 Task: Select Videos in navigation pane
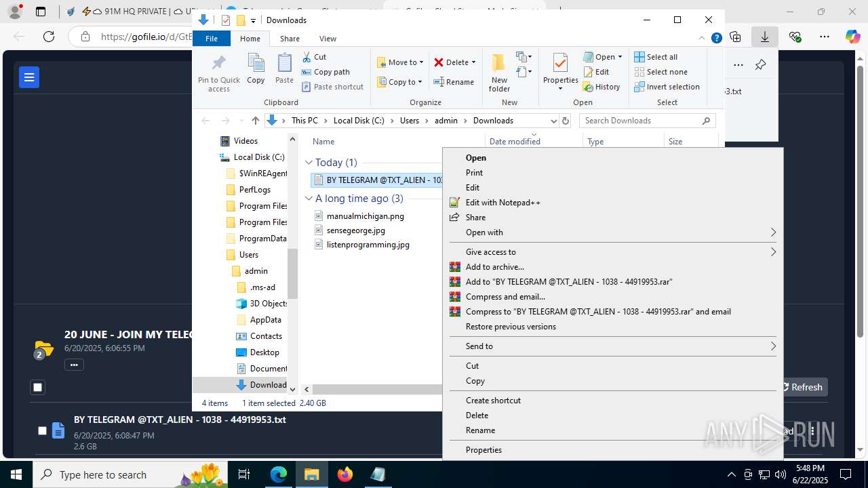click(239, 141)
